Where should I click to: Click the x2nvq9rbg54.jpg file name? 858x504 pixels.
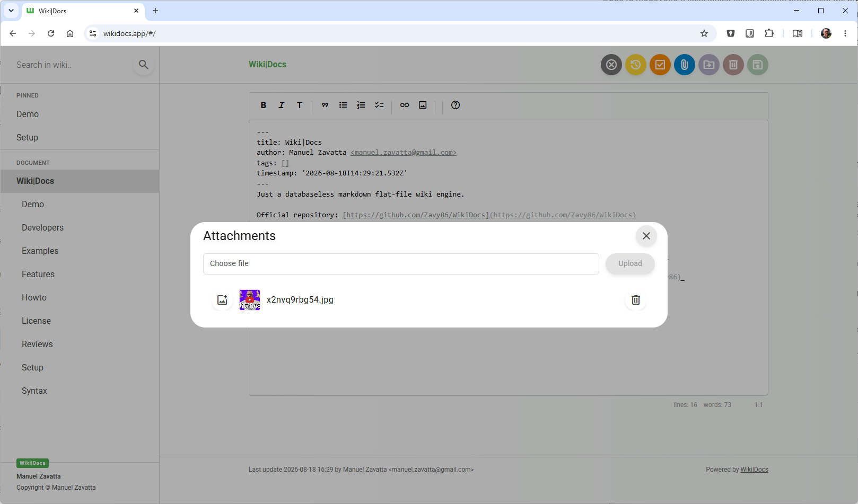(x=300, y=299)
